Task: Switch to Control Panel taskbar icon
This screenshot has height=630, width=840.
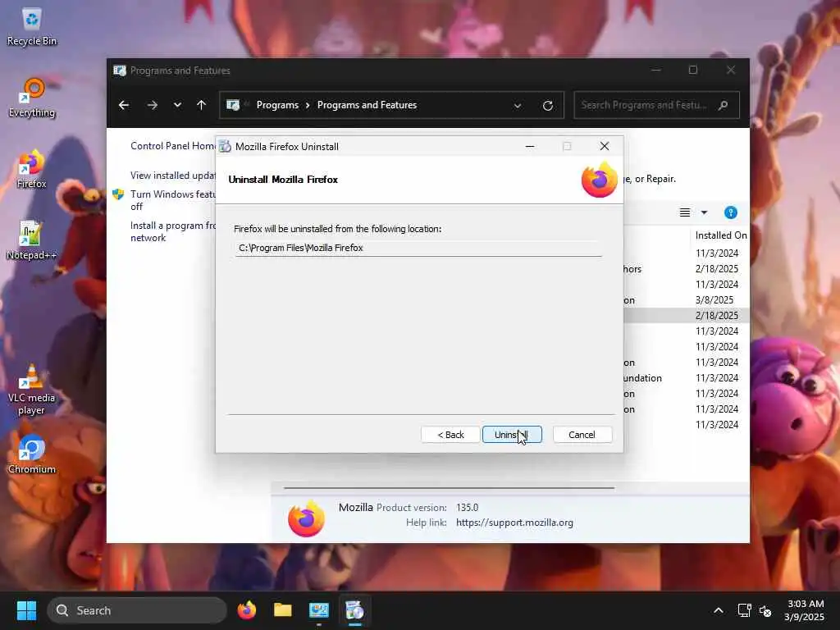Action: click(x=319, y=610)
